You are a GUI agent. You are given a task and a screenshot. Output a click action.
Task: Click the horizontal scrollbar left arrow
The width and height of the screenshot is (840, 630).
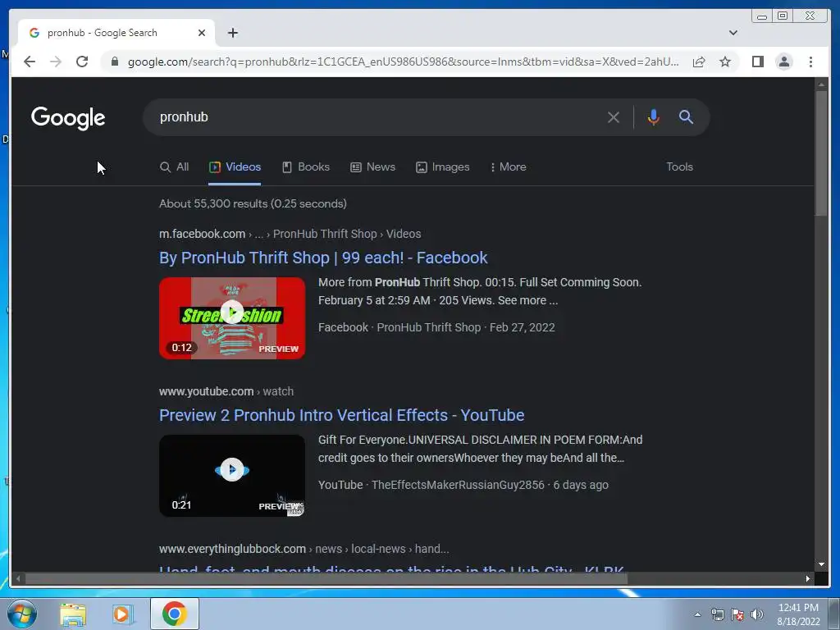pyautogui.click(x=18, y=578)
